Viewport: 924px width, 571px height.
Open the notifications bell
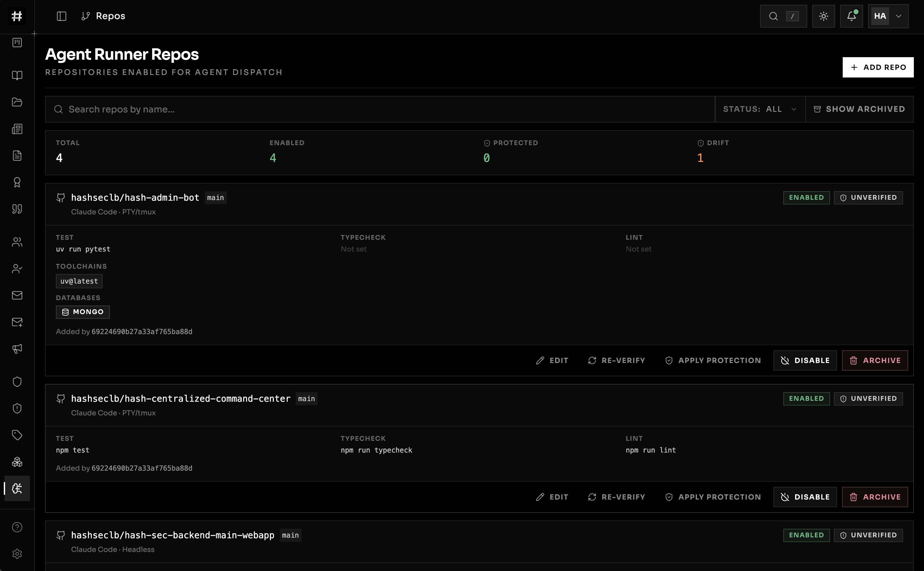851,16
